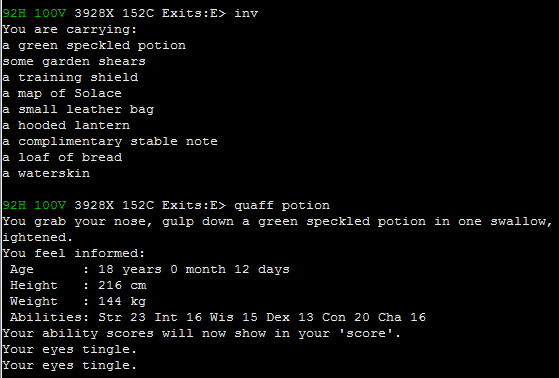This screenshot has height=378, width=559.
Task: Click the 'You are carrying:' header
Action: [70, 30]
